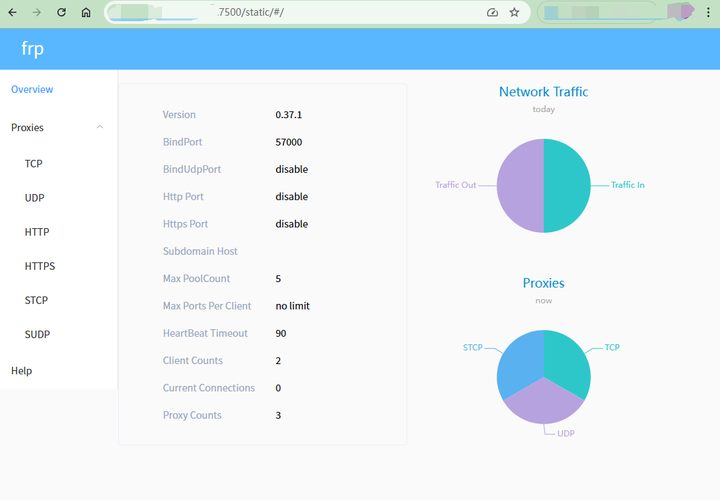
Task: Go to the browser home icon
Action: pos(86,12)
